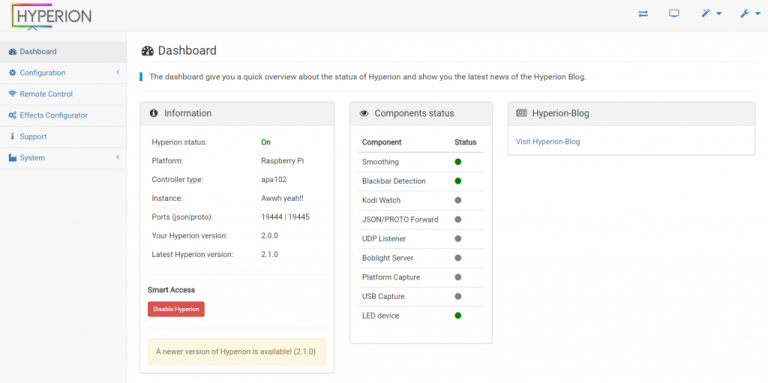
Task: Click the eye icon beside Components status
Action: coord(364,114)
